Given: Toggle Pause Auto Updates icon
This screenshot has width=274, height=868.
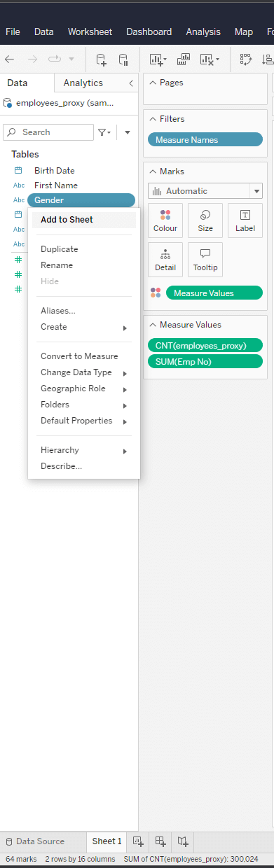Looking at the screenshot, I should point(123,59).
